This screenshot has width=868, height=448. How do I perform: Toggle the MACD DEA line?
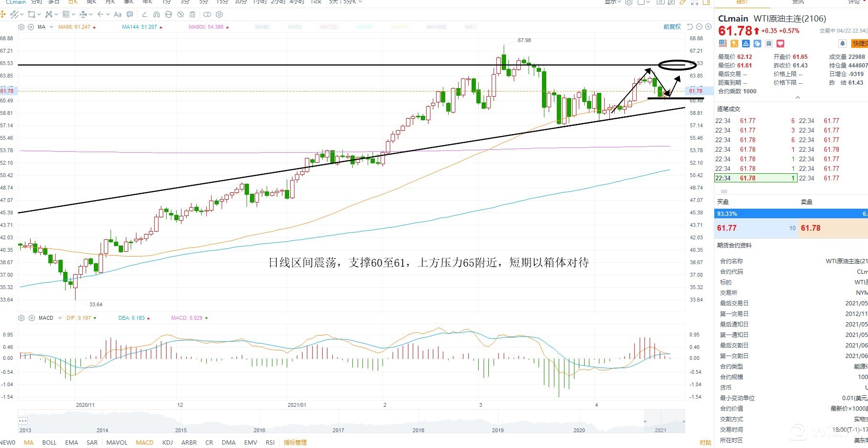pos(134,318)
